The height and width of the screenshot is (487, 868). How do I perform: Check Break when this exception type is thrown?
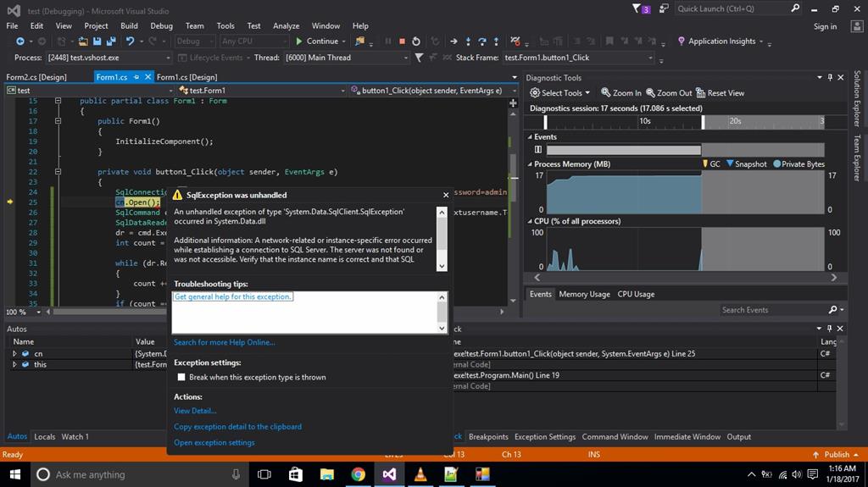coord(181,378)
